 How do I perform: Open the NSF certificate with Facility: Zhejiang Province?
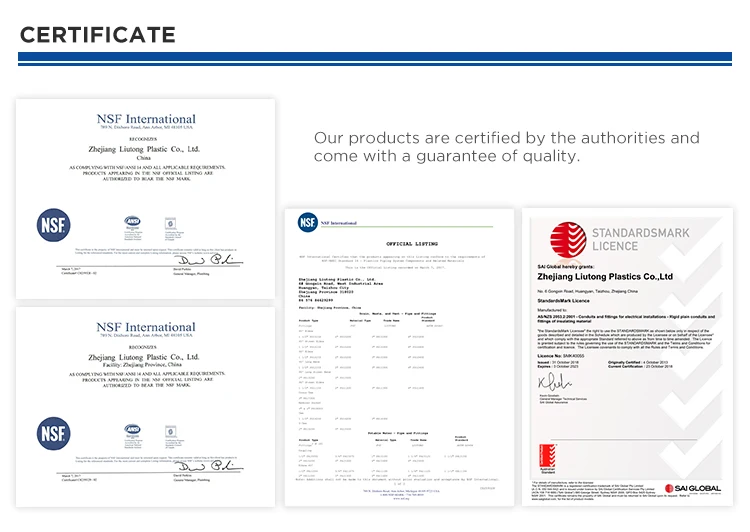click(145, 400)
